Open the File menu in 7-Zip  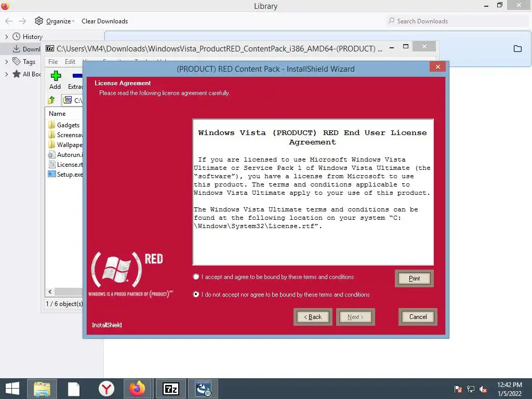tap(53, 62)
